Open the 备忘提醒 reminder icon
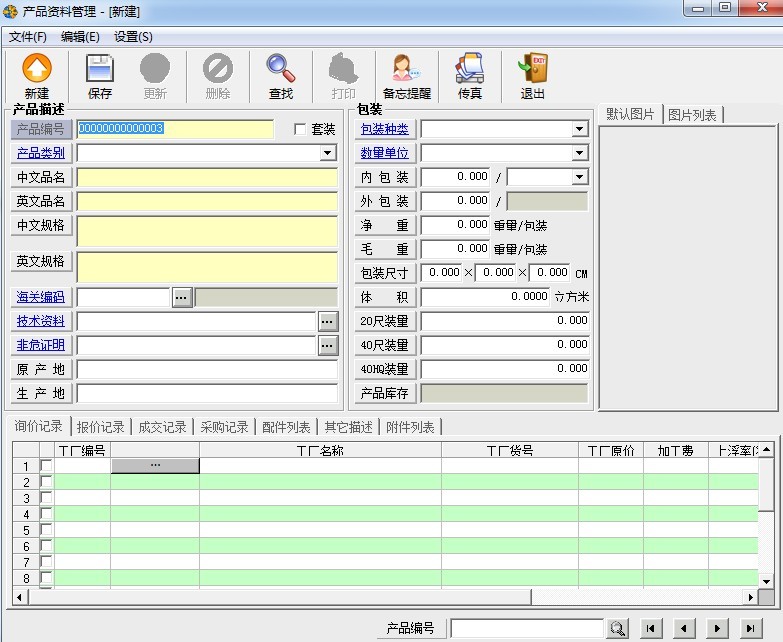This screenshot has height=642, width=783. [x=406, y=69]
